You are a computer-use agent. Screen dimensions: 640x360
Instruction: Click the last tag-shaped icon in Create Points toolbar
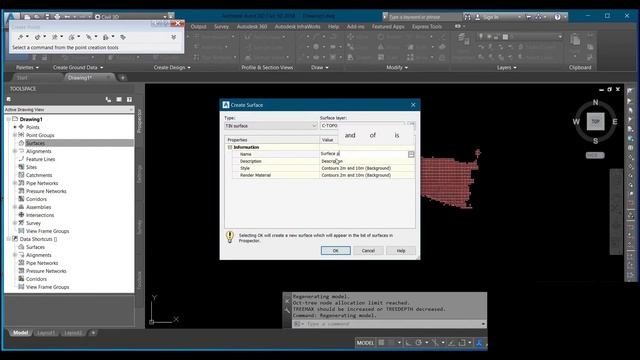click(x=123, y=37)
